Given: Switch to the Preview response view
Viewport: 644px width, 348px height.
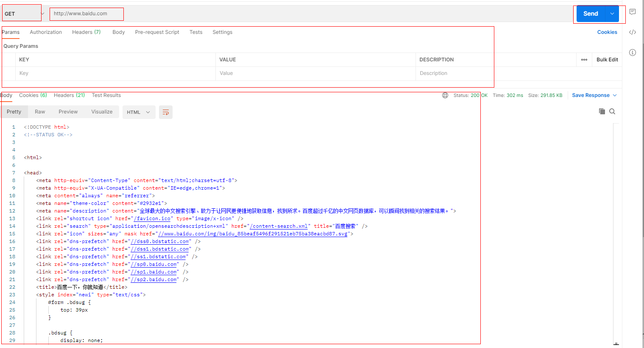Looking at the screenshot, I should click(68, 112).
